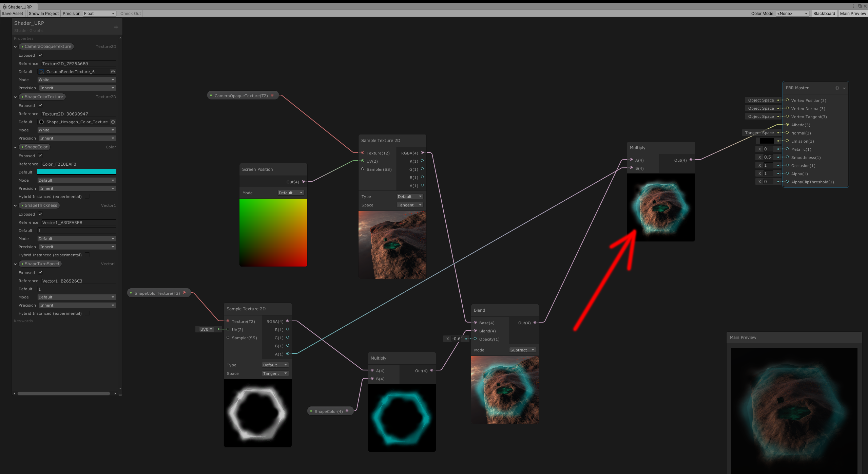Image resolution: width=868 pixels, height=474 pixels.
Task: Click CameraOpaqueTexture(T2) node output port
Action: click(272, 95)
